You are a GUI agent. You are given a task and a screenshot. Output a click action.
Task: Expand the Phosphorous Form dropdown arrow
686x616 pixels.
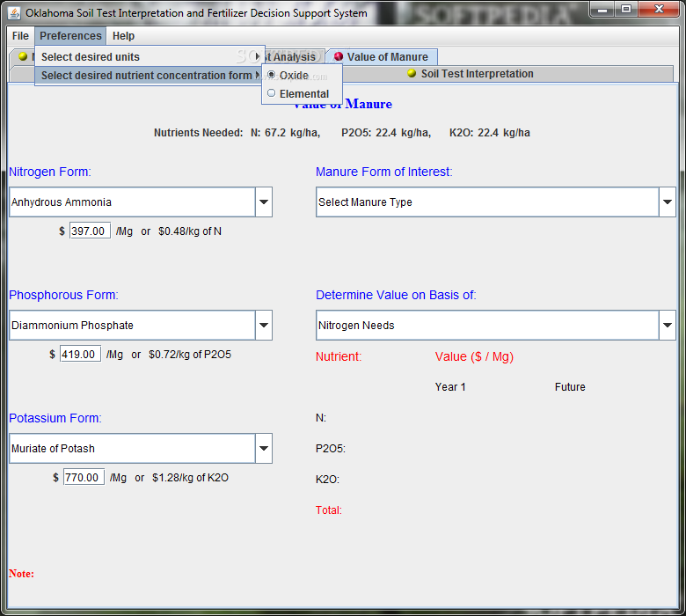(264, 325)
